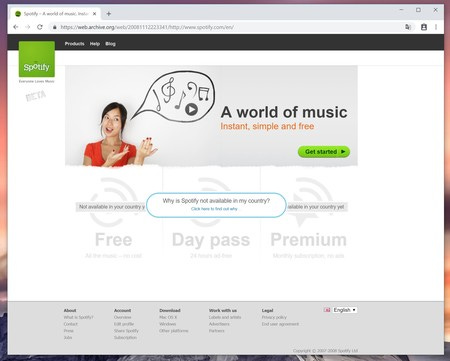Go forward in browser history
Screen dimensions: 450x361
28,27
